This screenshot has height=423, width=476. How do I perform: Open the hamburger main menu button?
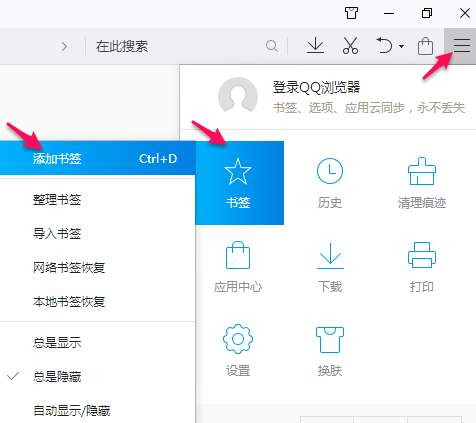point(461,46)
